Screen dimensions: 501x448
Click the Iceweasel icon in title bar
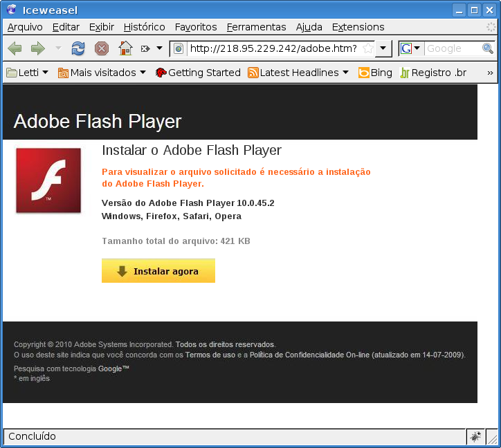coord(12,10)
